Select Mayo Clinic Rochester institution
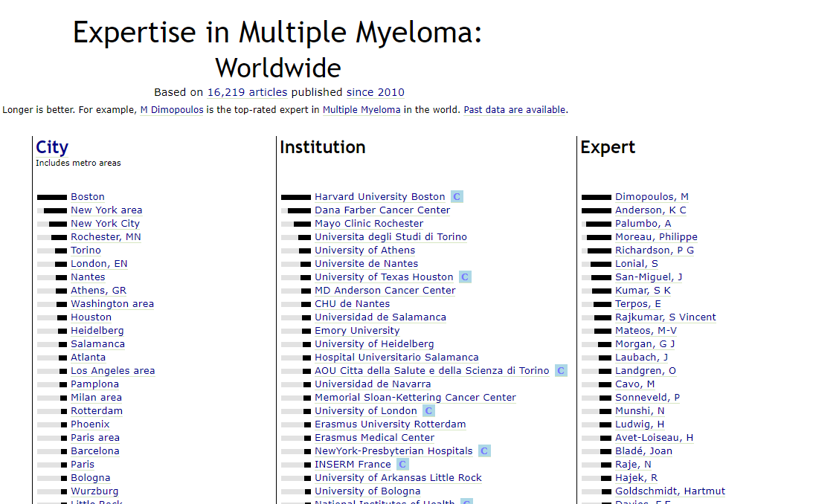Screen dimensions: 813x504 click(368, 224)
